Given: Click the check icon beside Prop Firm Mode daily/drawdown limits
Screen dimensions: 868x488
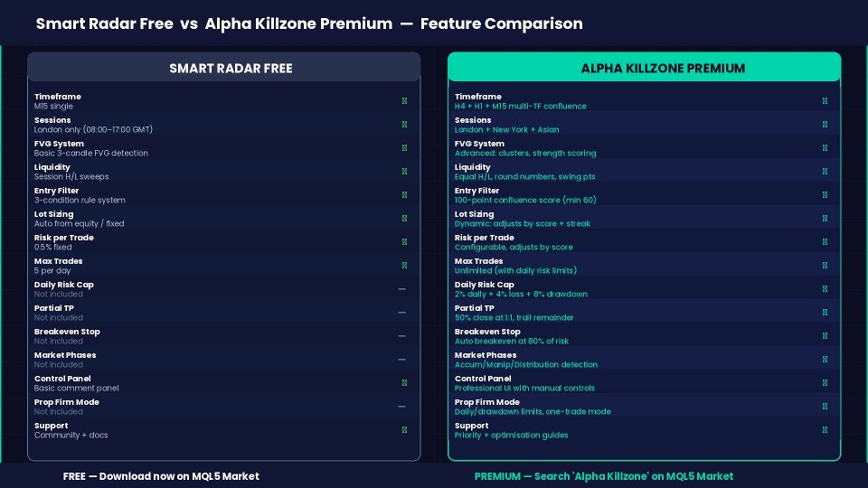Looking at the screenshot, I should [825, 407].
